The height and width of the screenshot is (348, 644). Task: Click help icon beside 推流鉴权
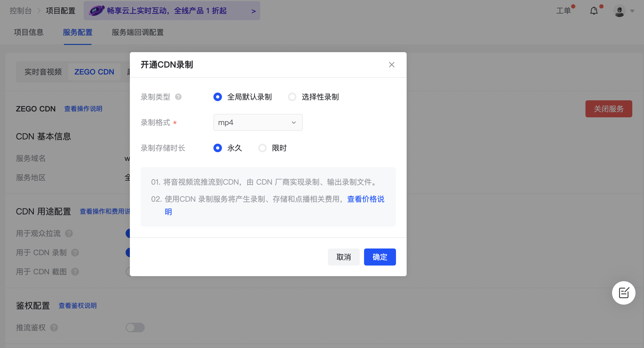(54, 328)
